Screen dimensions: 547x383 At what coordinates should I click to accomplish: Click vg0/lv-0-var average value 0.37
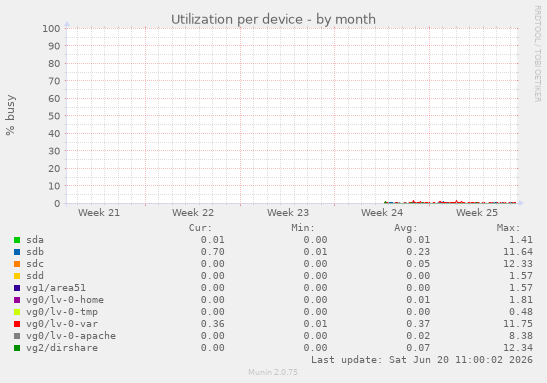pyautogui.click(x=418, y=324)
